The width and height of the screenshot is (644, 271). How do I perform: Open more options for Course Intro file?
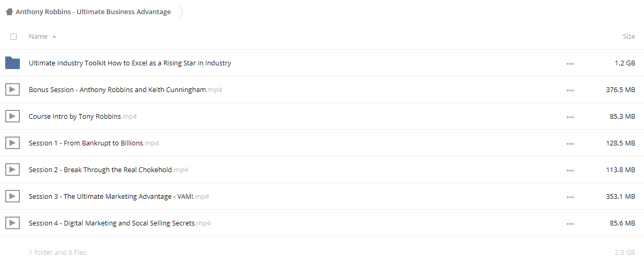[570, 117]
